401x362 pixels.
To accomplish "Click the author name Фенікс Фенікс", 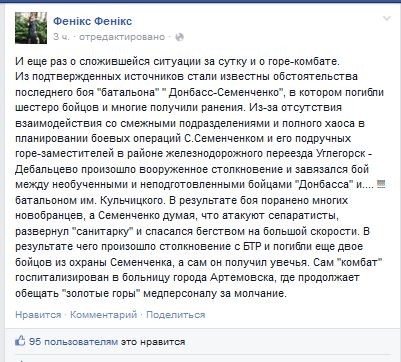I will [93, 21].
